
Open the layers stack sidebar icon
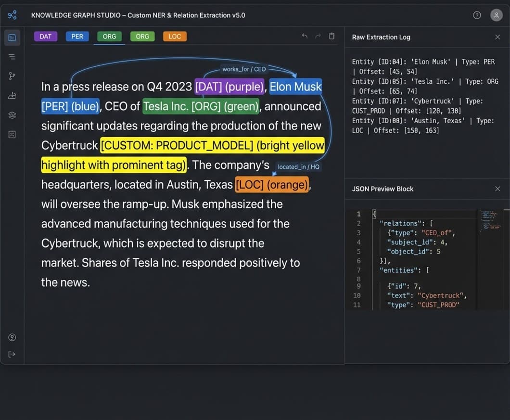12,115
